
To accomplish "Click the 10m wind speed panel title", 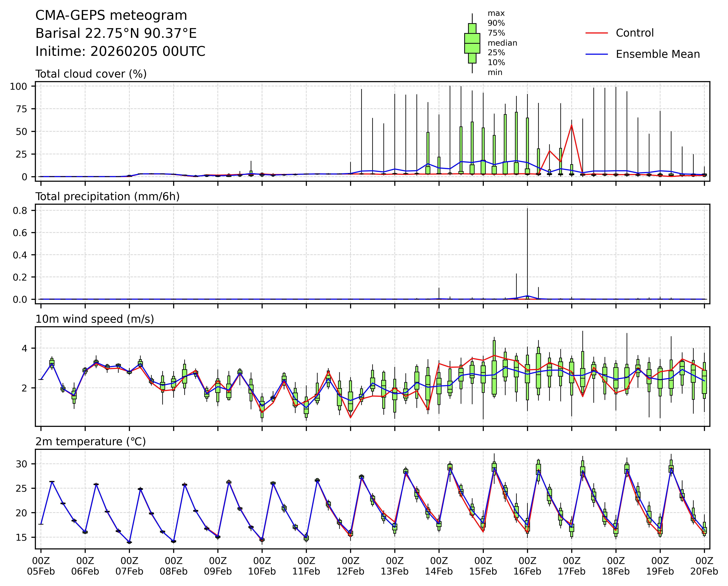I will (x=95, y=319).
